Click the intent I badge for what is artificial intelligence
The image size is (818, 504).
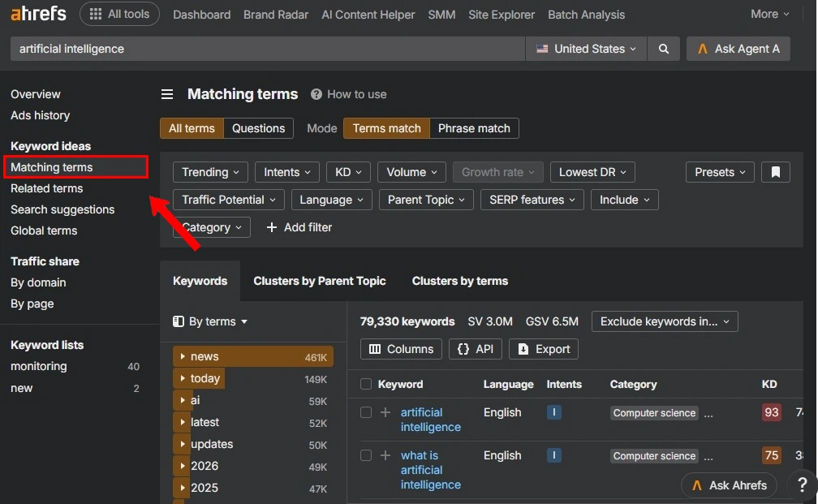pyautogui.click(x=554, y=455)
